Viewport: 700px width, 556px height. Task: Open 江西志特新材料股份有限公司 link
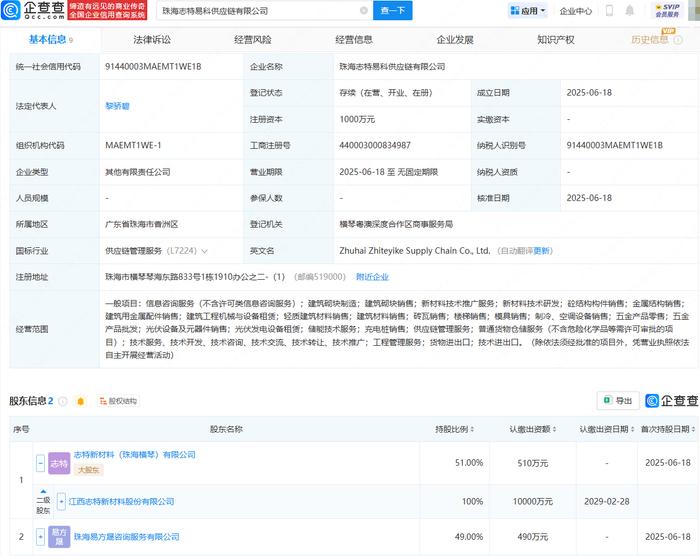[x=121, y=502]
